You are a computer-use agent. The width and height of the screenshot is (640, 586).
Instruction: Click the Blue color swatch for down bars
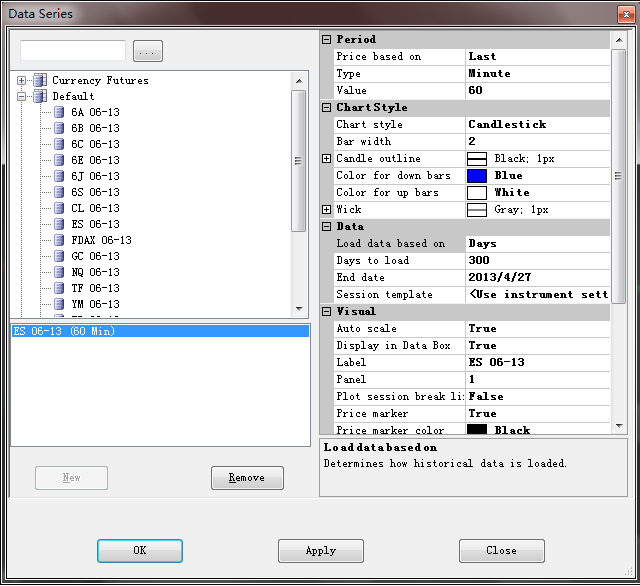[477, 175]
